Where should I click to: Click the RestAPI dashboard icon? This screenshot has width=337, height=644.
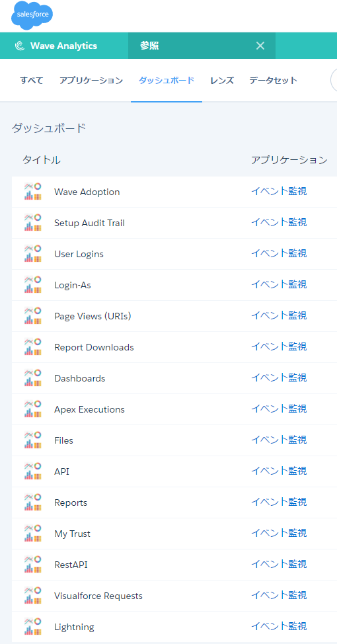pyautogui.click(x=33, y=565)
